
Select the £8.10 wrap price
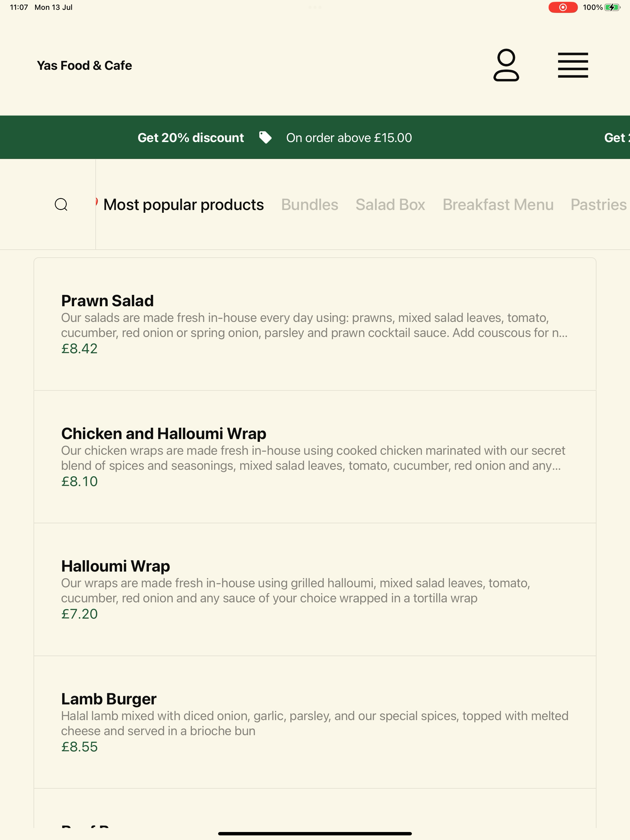point(79,481)
